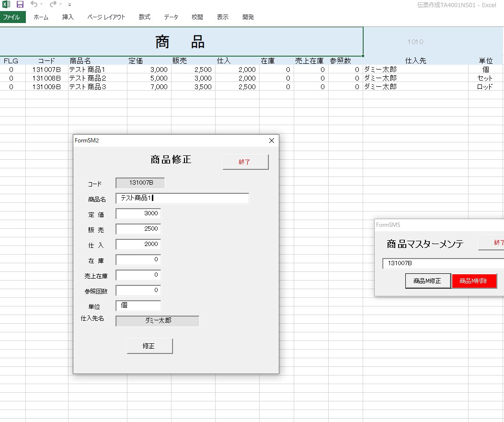Click the 終了 button in FormSMS window
Screen dimensions: 504x422
pos(491,243)
